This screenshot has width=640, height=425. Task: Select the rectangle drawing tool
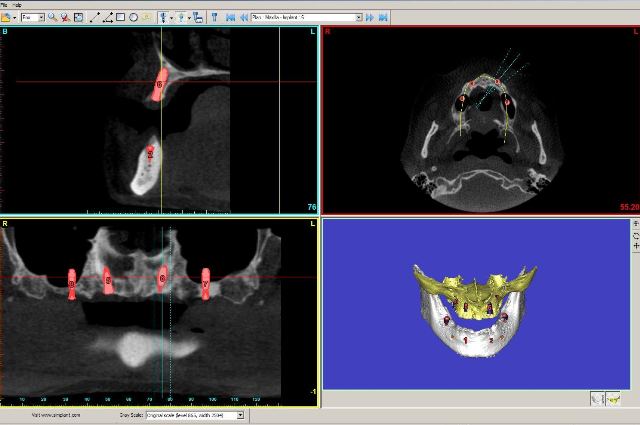point(121,17)
